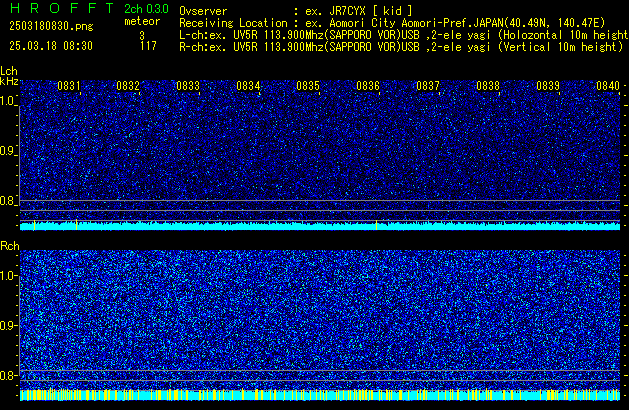Select the 0831 time marker

(x=69, y=86)
